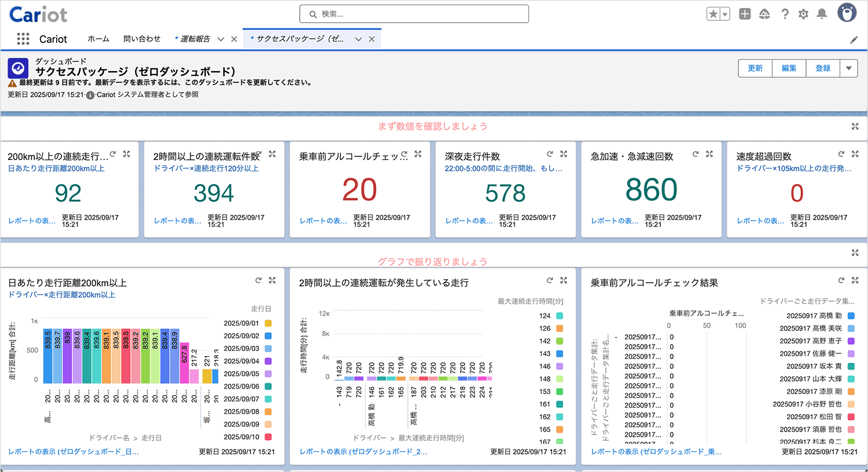The width and height of the screenshot is (868, 472).
Task: Refresh the 深夜走行件数 widget
Action: pyautogui.click(x=550, y=154)
